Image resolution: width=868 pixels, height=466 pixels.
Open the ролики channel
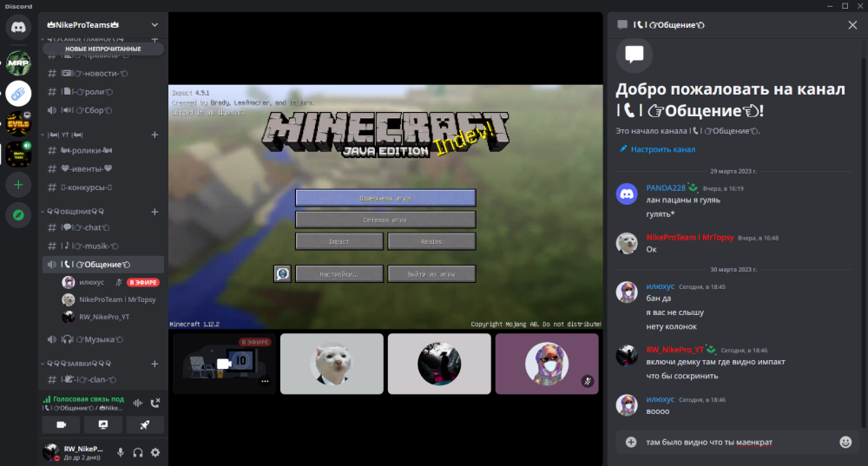(103, 150)
